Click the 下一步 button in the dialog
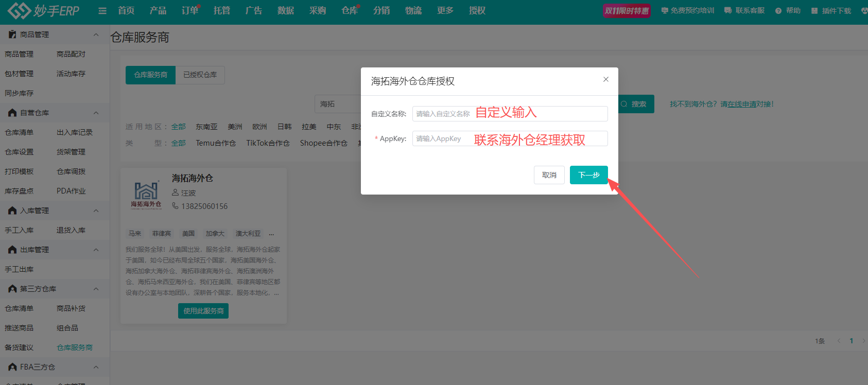Image resolution: width=868 pixels, height=385 pixels. point(589,175)
